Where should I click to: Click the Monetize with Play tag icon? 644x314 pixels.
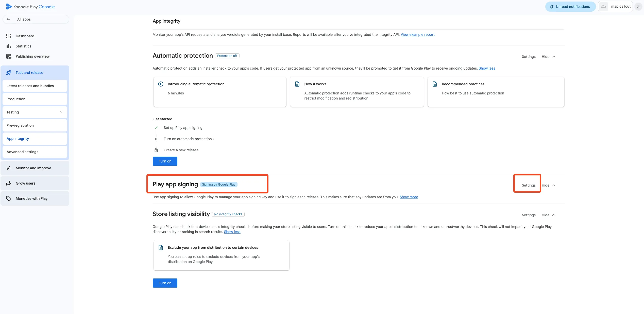tap(9, 198)
